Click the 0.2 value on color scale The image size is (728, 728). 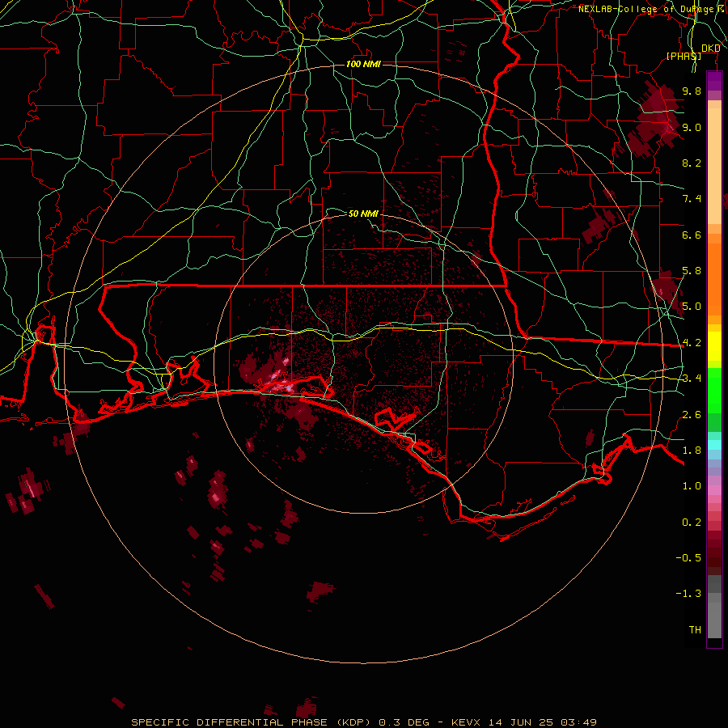(692, 523)
